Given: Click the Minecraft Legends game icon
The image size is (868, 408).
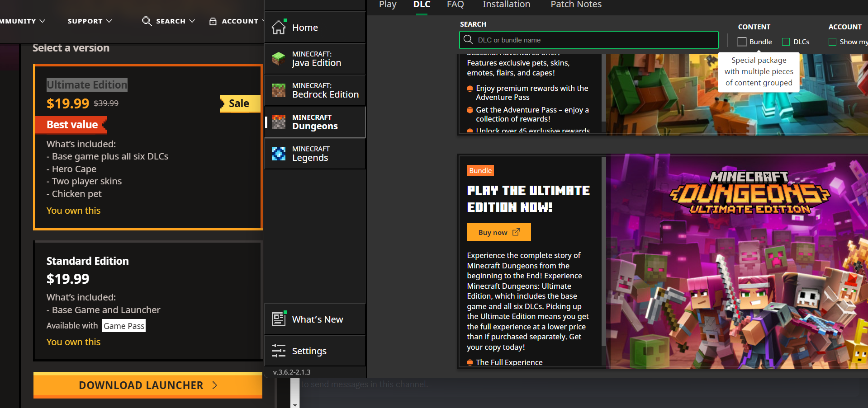Looking at the screenshot, I should click(x=279, y=153).
